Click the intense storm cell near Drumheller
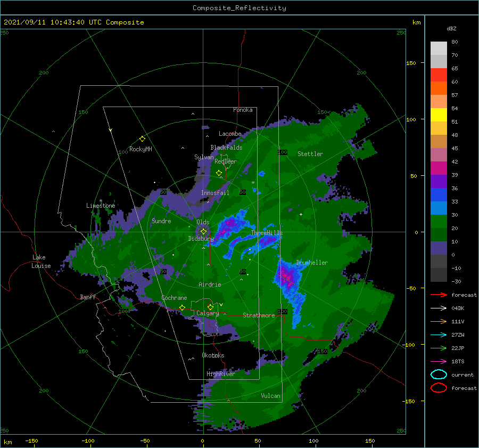The width and height of the screenshot is (479, 448). 287,277
